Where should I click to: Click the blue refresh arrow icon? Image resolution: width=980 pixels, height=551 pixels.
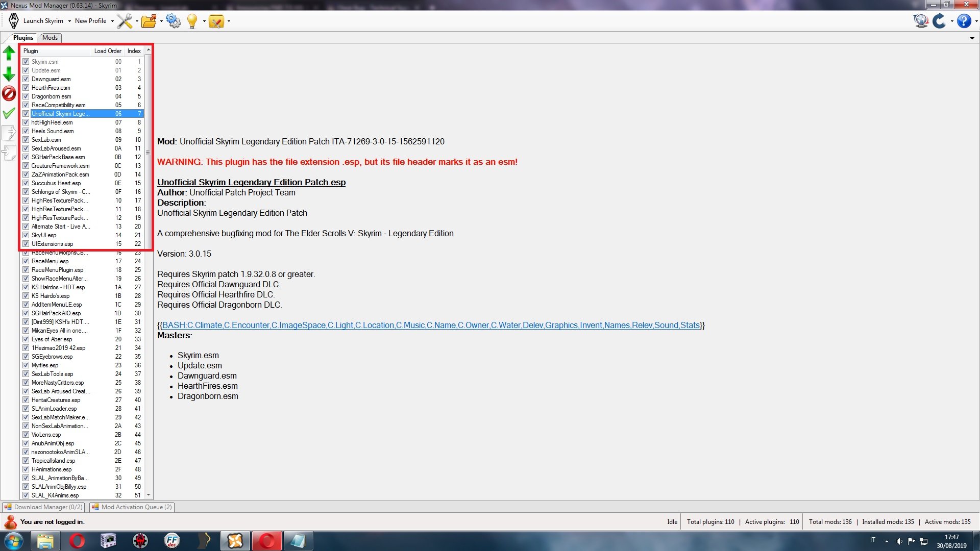pos(939,21)
